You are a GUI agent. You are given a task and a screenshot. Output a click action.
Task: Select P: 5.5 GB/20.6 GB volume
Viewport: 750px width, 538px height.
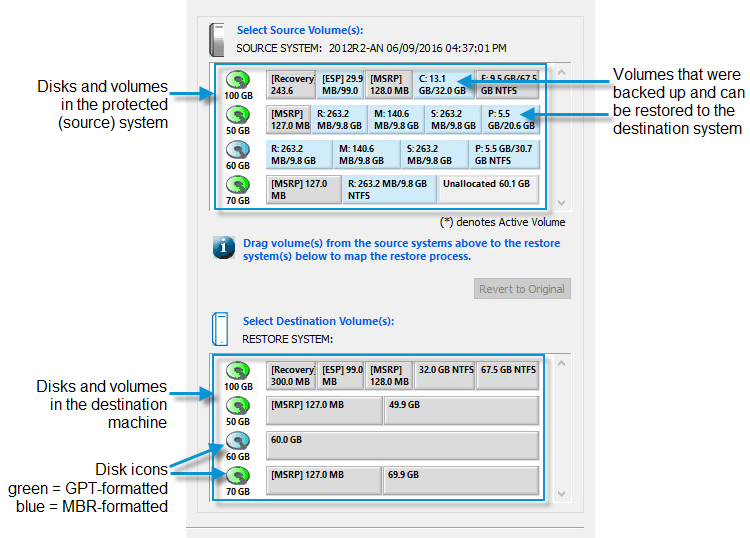click(511, 120)
